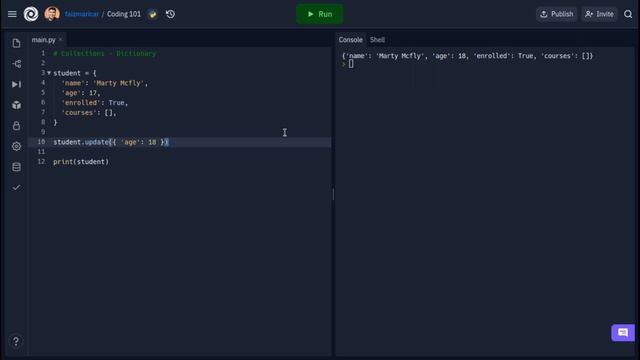Image resolution: width=640 pixels, height=360 pixels.
Task: Close the main.py tab
Action: [x=60, y=40]
